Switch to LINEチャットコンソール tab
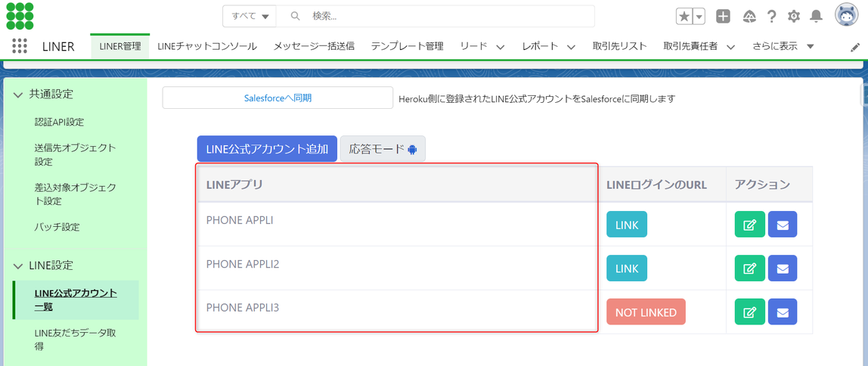This screenshot has height=366, width=868. pyautogui.click(x=207, y=47)
